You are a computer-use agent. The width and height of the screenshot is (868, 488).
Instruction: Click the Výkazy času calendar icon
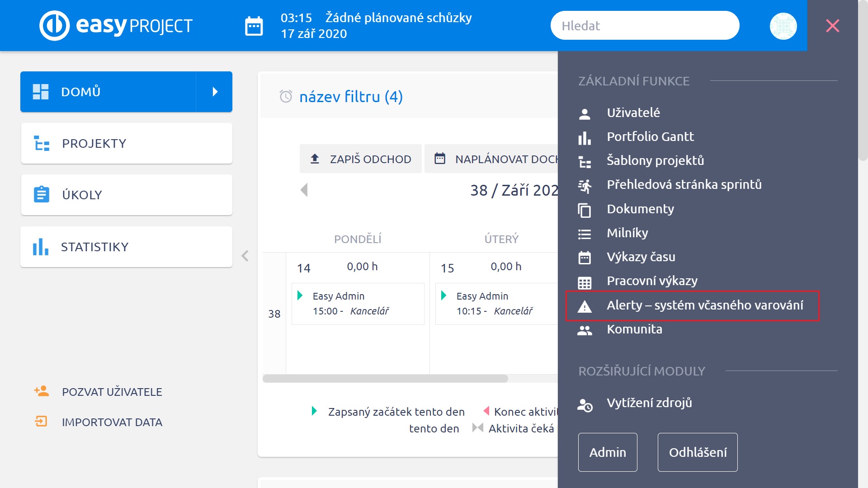pos(585,258)
